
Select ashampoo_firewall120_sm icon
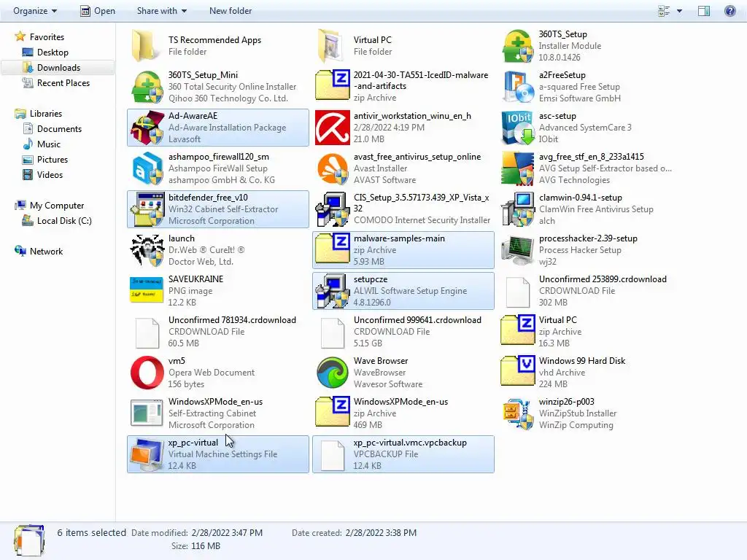coord(147,168)
